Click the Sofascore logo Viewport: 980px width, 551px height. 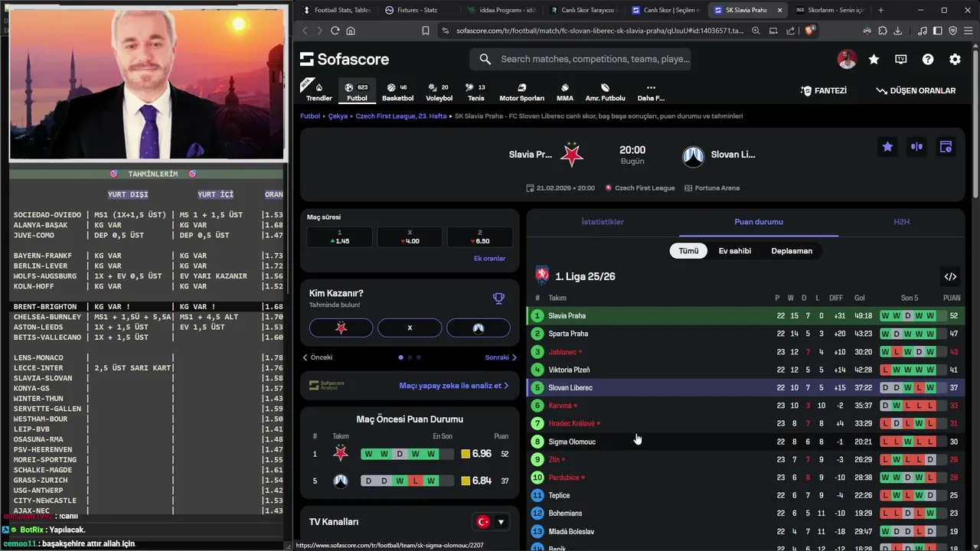pos(345,59)
